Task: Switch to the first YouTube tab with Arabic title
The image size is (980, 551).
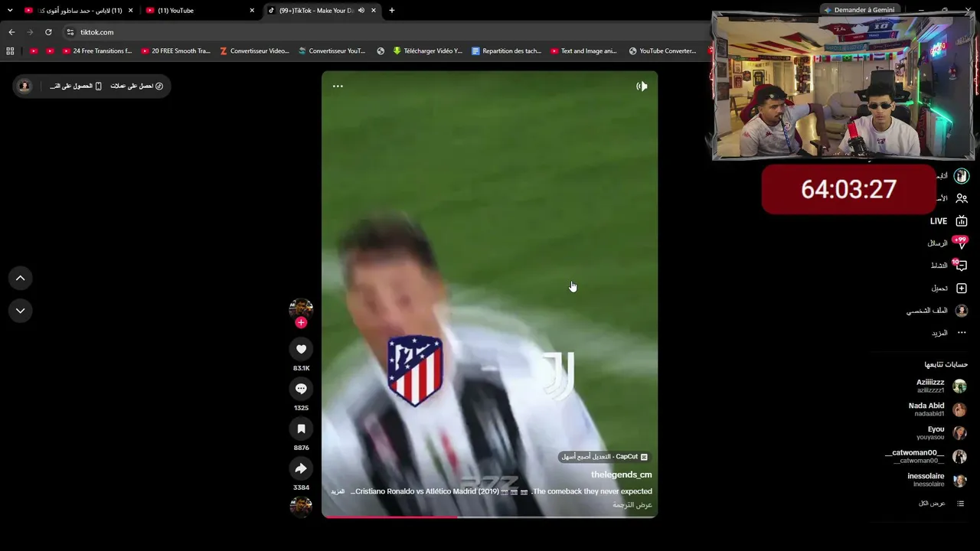Action: click(79, 11)
